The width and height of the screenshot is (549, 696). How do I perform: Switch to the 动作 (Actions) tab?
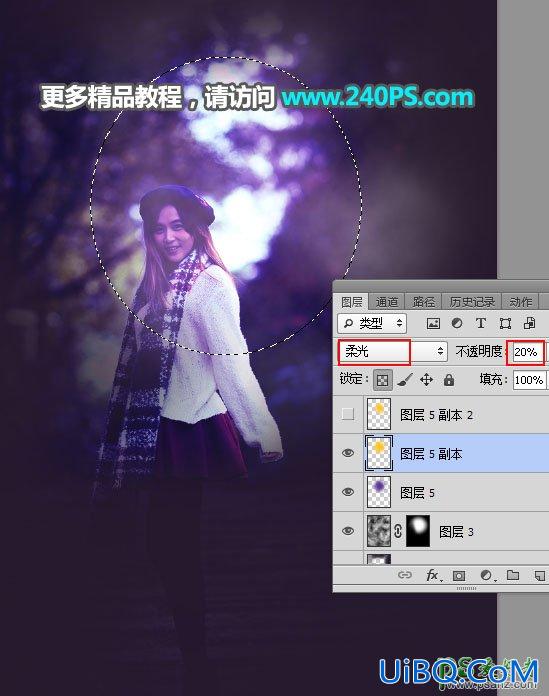tap(520, 302)
